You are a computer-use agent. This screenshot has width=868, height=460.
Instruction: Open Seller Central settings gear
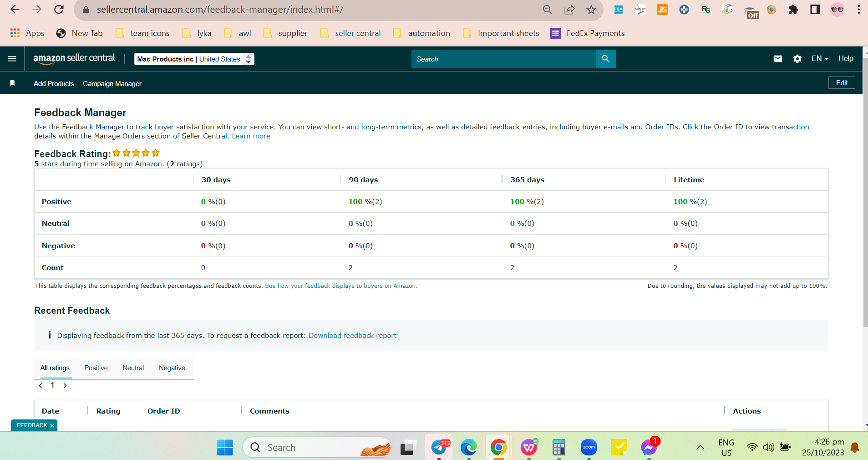coord(797,59)
